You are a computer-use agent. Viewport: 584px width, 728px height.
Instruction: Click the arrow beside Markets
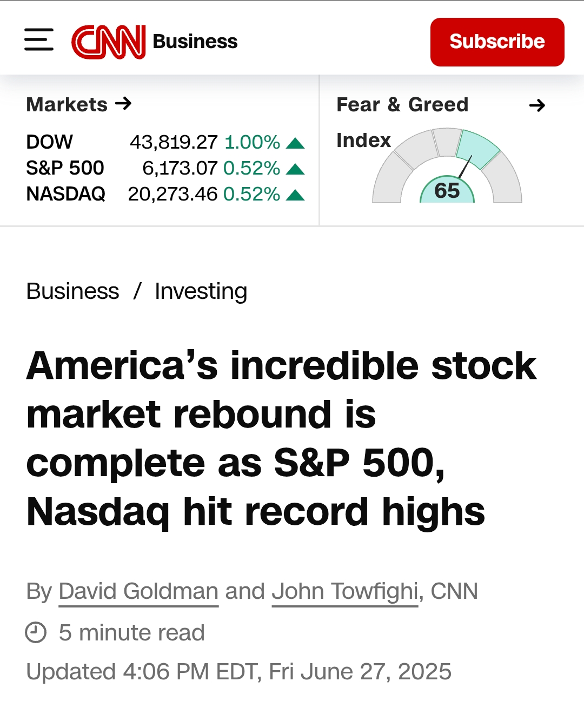pyautogui.click(x=124, y=103)
